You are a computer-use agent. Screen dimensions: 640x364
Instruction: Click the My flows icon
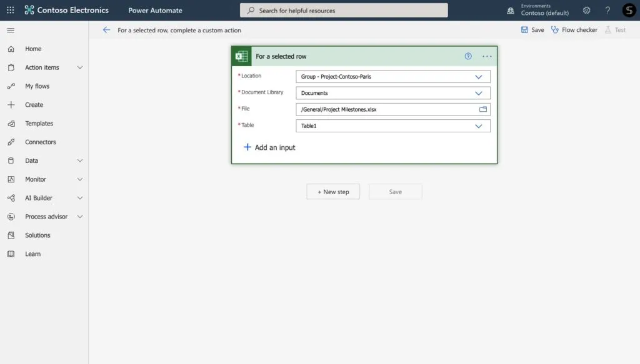11,86
